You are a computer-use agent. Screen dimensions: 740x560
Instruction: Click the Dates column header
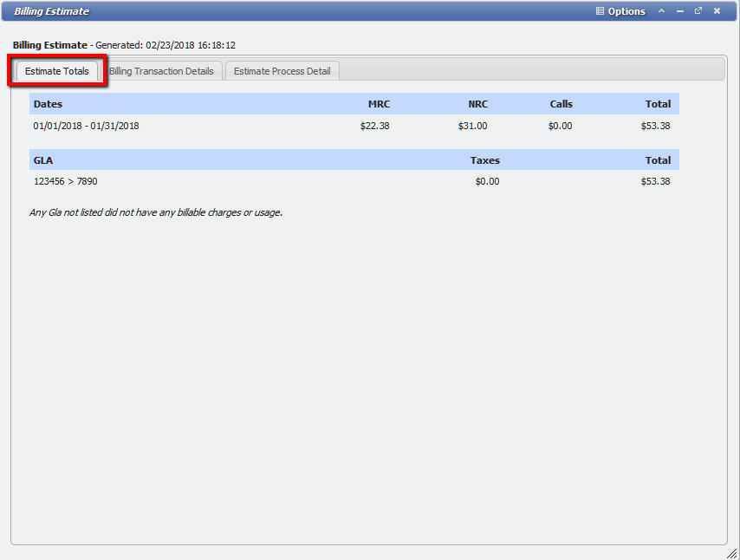point(48,103)
